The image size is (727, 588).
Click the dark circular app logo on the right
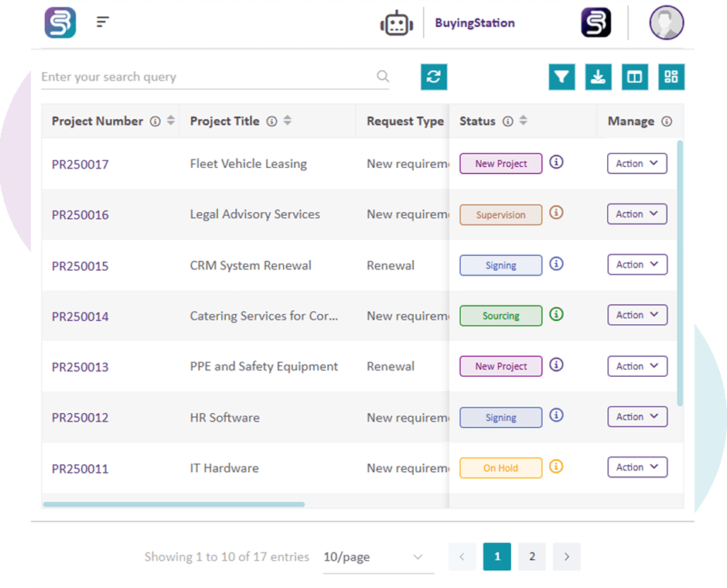pyautogui.click(x=596, y=22)
